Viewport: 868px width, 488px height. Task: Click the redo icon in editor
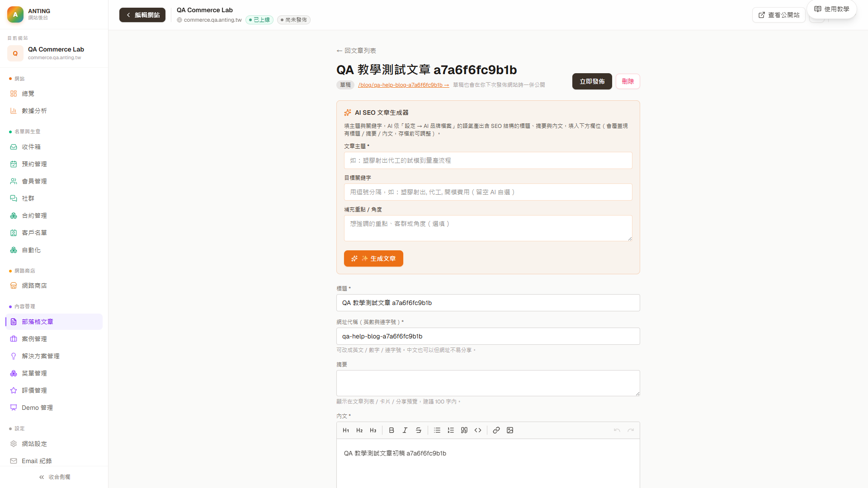tap(631, 430)
